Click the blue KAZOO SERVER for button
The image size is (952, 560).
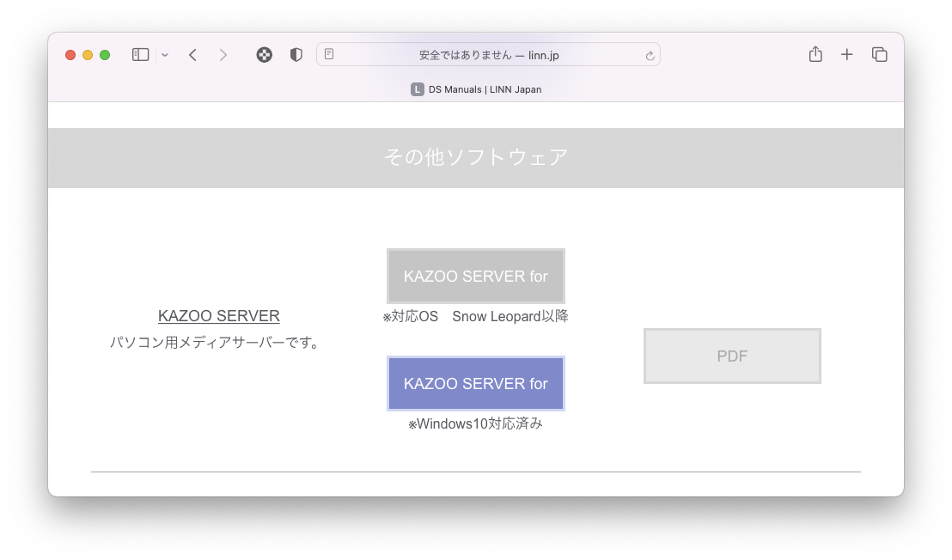click(476, 383)
